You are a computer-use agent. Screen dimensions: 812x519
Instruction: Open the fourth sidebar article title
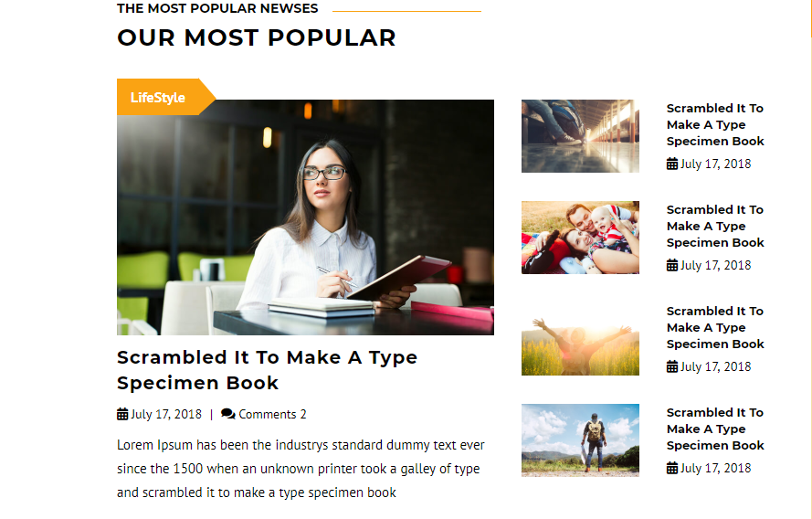715,429
